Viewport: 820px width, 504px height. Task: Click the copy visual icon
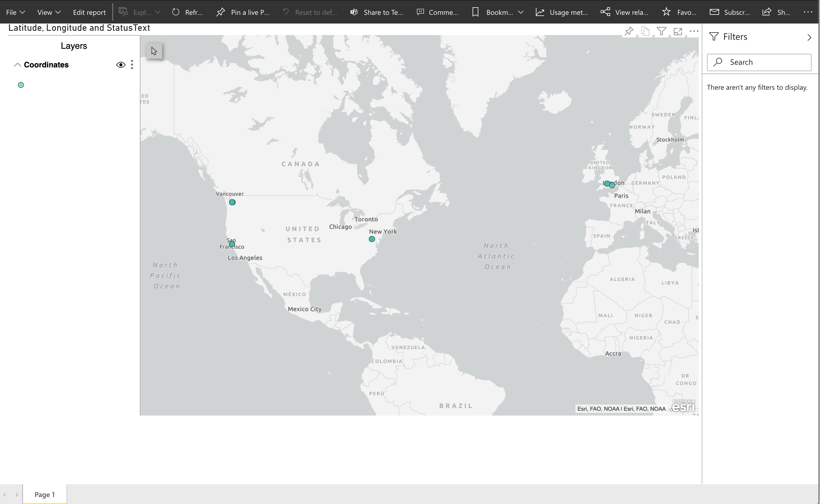(645, 31)
